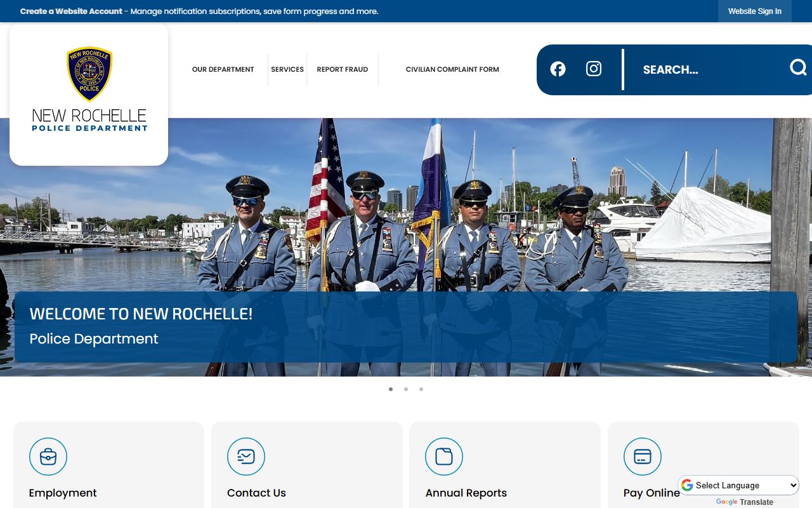The height and width of the screenshot is (508, 812).
Task: Open the Contact Us link
Action: [x=256, y=493]
